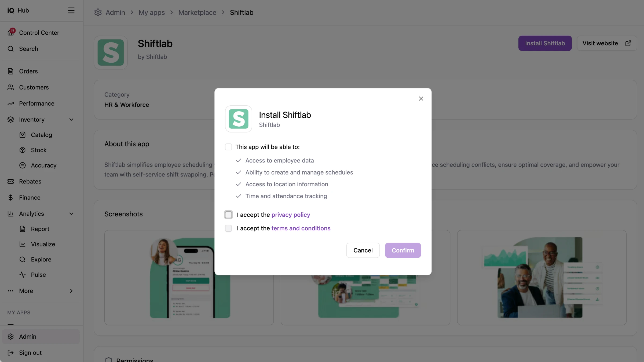The height and width of the screenshot is (362, 644).
Task: Open the schedule calendar screenshot thumbnail
Action: [x=365, y=300]
